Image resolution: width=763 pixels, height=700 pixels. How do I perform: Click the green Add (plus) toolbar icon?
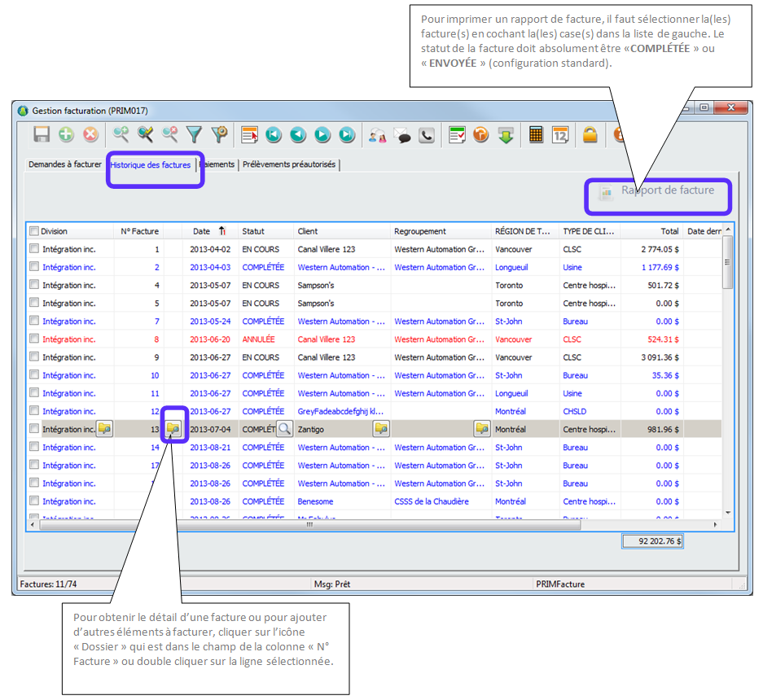tap(66, 135)
